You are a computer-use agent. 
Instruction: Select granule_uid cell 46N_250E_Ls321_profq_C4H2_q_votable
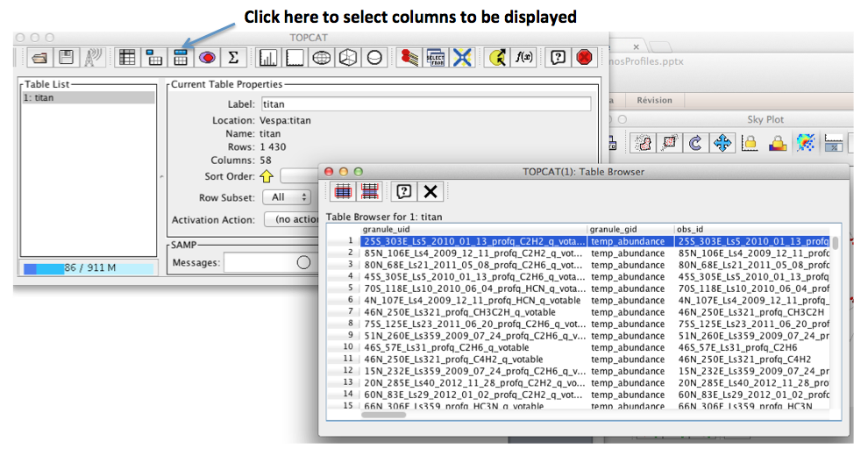tap(473, 360)
